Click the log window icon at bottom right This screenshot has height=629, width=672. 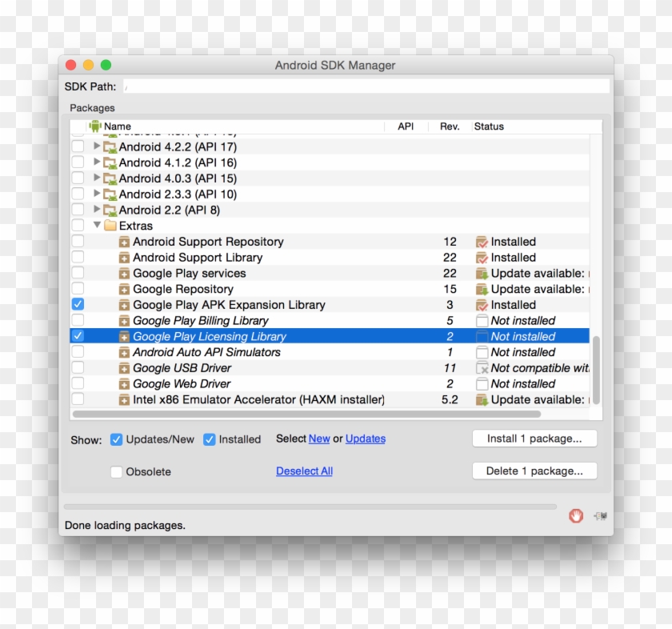(599, 517)
